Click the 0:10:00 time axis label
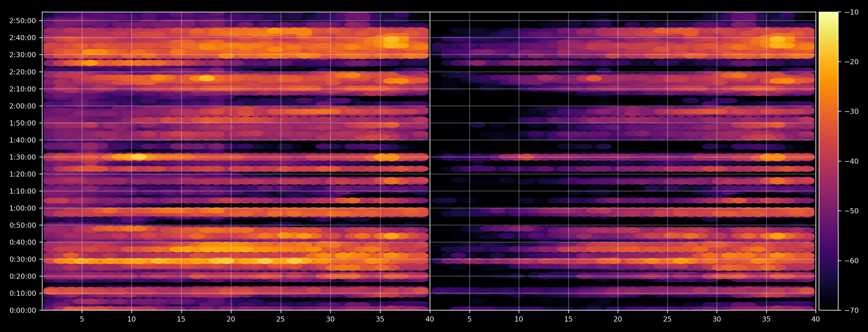 [23, 293]
